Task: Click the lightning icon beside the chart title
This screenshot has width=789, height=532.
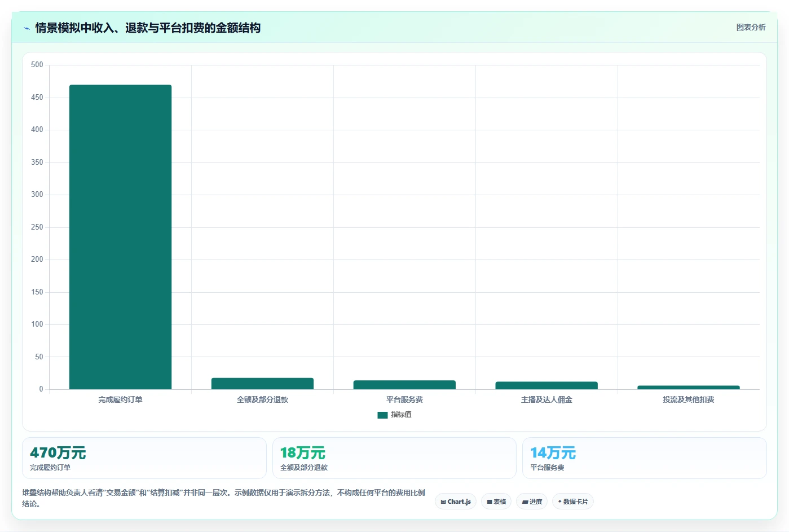Action: coord(27,28)
